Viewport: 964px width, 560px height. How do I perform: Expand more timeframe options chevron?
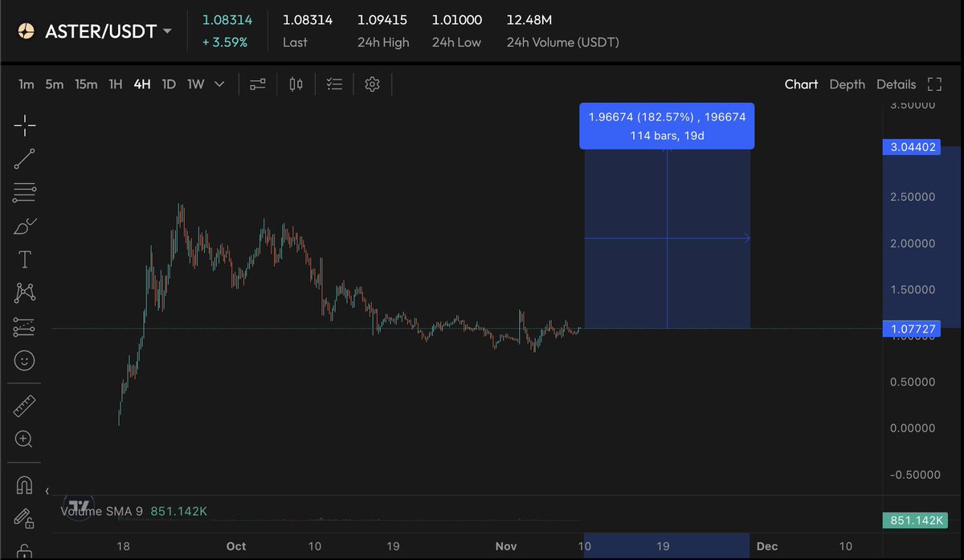tap(220, 84)
